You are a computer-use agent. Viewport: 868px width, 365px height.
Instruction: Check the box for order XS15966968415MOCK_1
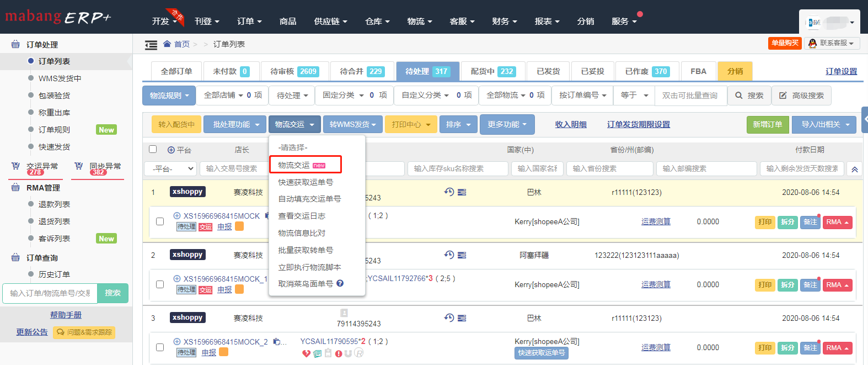pyautogui.click(x=160, y=284)
